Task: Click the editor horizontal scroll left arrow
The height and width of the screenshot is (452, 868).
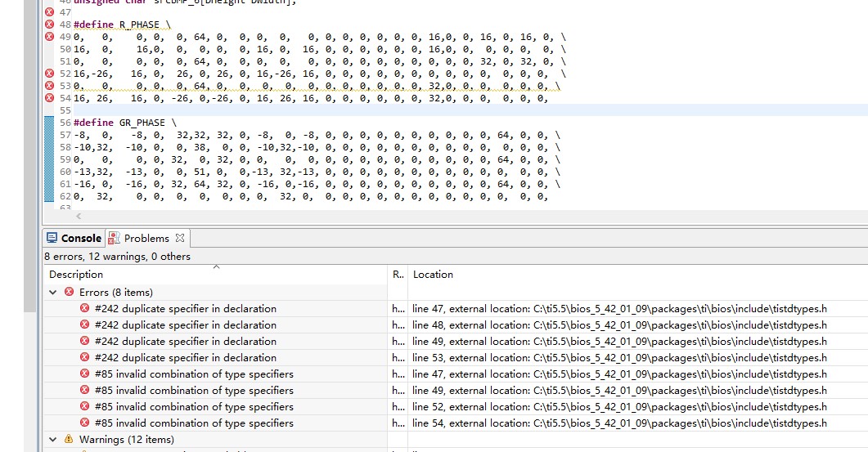Action: (79, 216)
